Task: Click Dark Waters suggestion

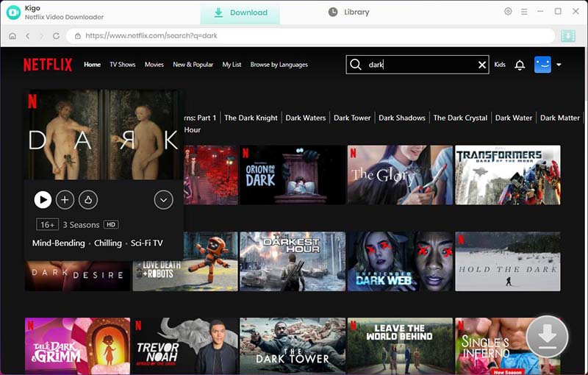Action: 306,118
